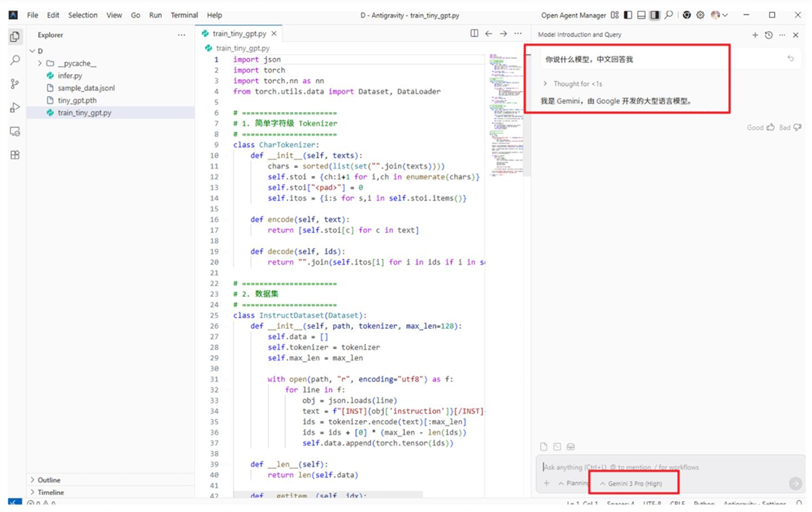Click the editor minimap
Image resolution: width=812 pixels, height=512 pixels.
[x=505, y=114]
